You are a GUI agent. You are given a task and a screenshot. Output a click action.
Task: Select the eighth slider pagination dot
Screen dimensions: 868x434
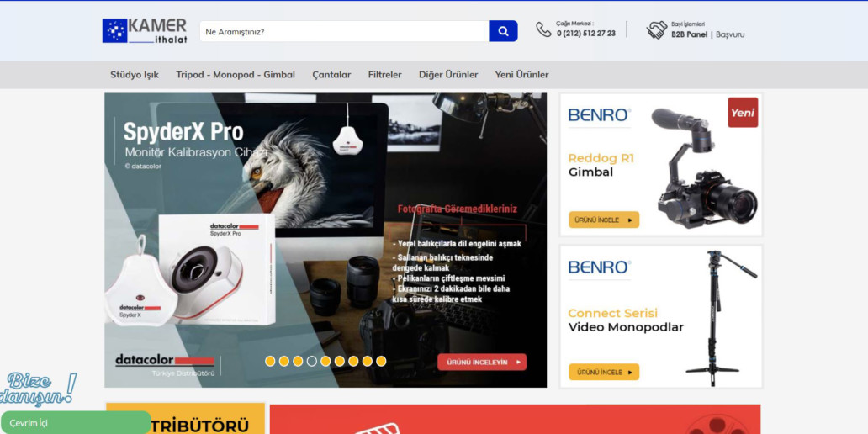click(x=367, y=361)
